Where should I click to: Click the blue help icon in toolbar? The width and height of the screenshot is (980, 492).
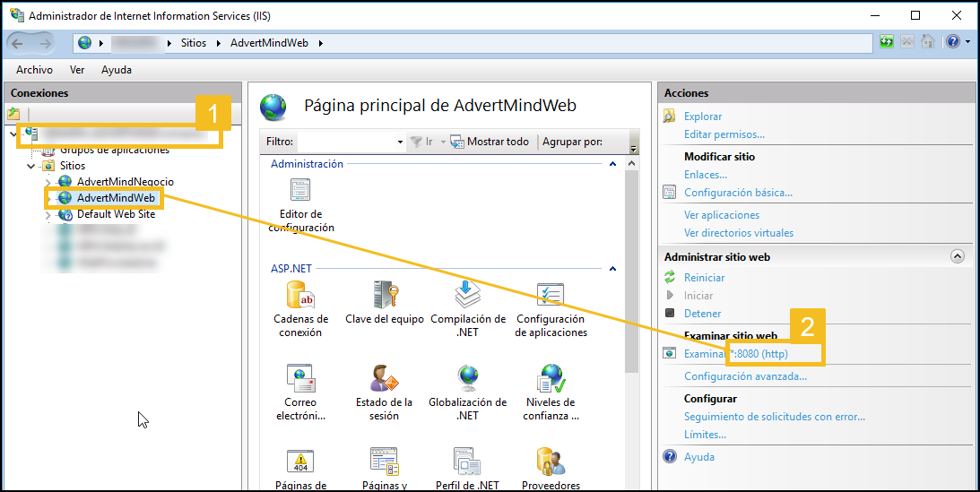953,42
